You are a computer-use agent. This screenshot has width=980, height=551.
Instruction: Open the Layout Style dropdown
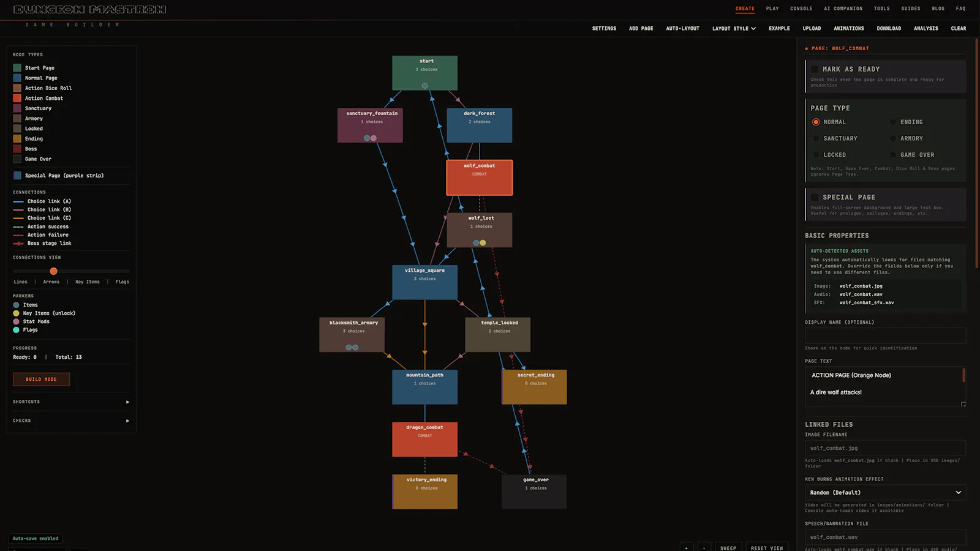click(x=734, y=28)
